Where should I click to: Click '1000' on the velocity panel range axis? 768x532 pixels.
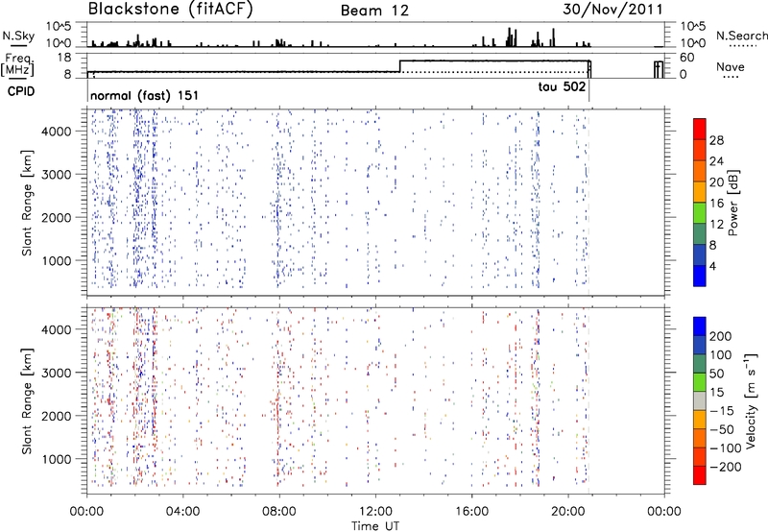[56, 459]
